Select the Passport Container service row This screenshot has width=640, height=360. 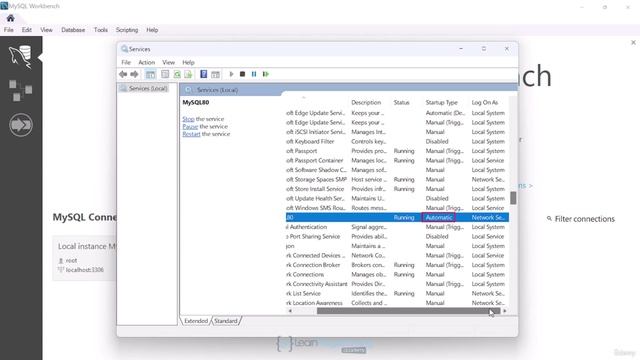[397, 160]
